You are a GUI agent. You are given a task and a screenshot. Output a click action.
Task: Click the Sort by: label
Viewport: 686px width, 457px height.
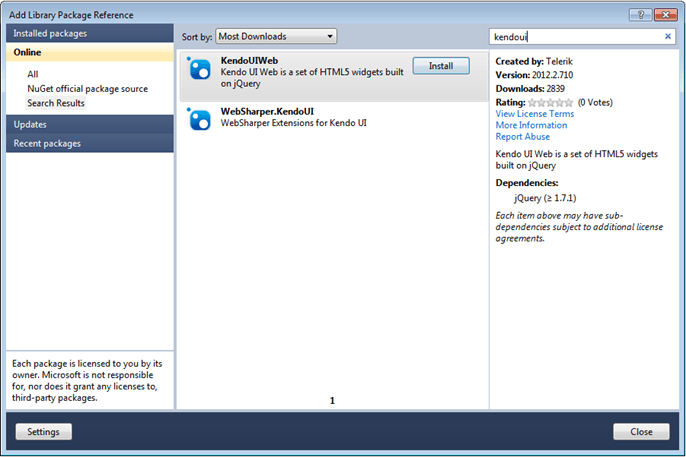pos(197,37)
